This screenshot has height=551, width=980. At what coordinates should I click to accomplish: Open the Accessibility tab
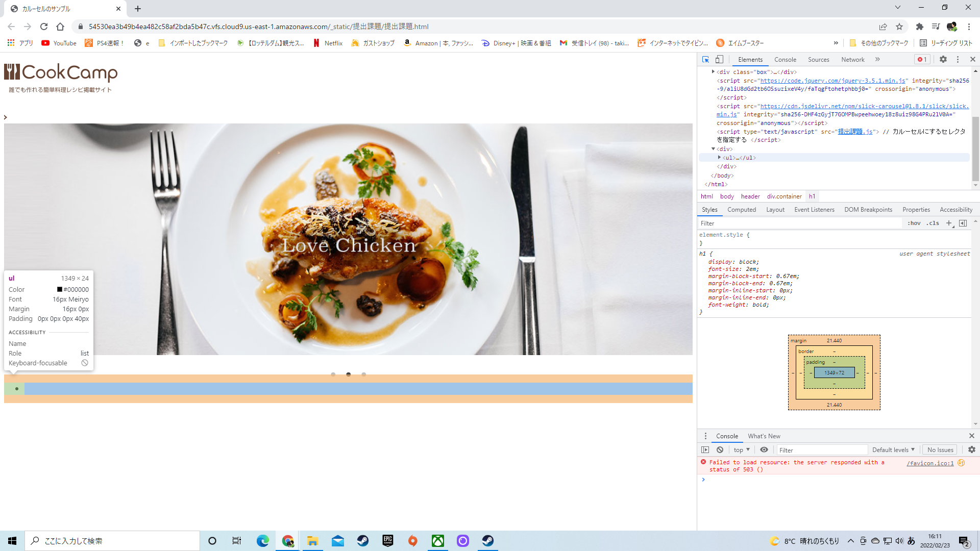click(x=956, y=210)
